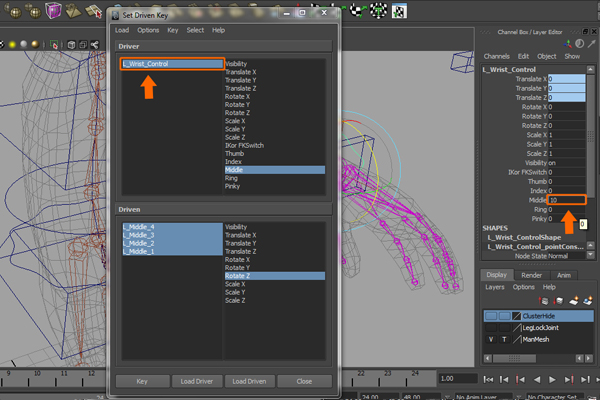
Task: Select Index in Driver attributes
Action: pos(275,162)
